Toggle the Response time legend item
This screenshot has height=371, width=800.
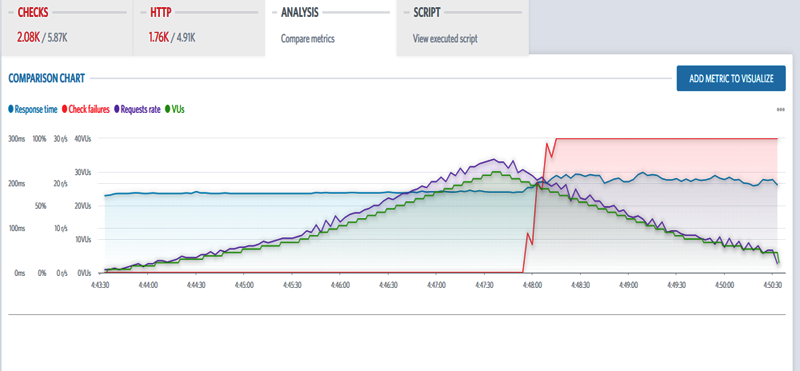33,109
